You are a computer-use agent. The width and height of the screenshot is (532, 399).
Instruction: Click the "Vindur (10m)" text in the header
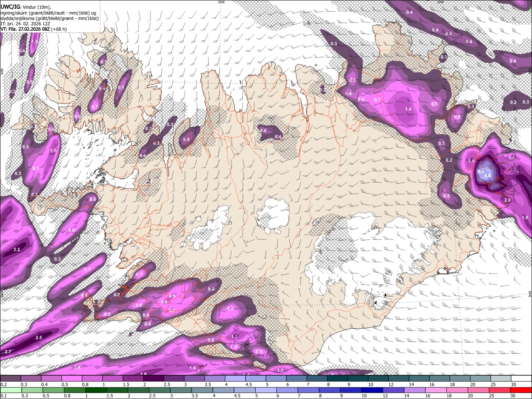[x=37, y=7]
